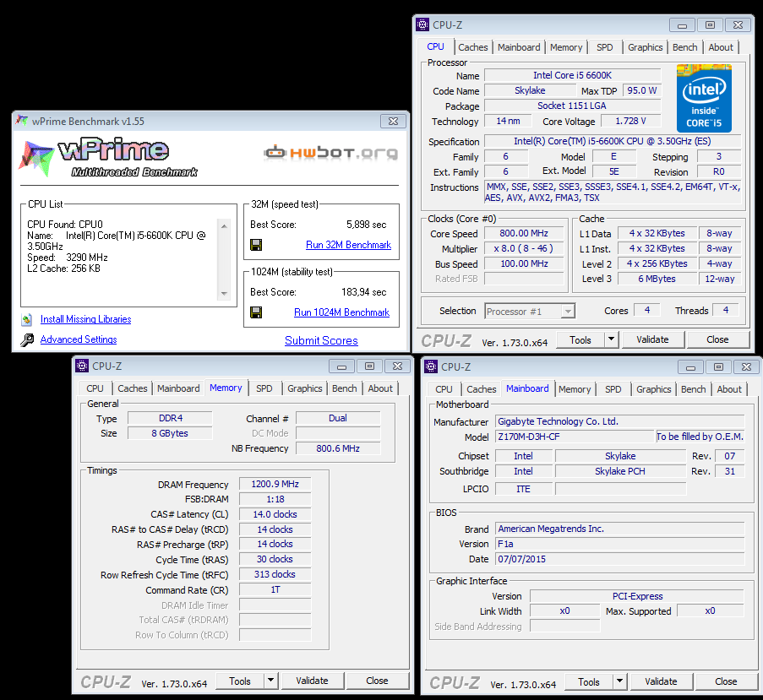Click the Multiplier value x 8.0 ( 8 - 46 )
This screenshot has width=763, height=700.
[x=524, y=248]
